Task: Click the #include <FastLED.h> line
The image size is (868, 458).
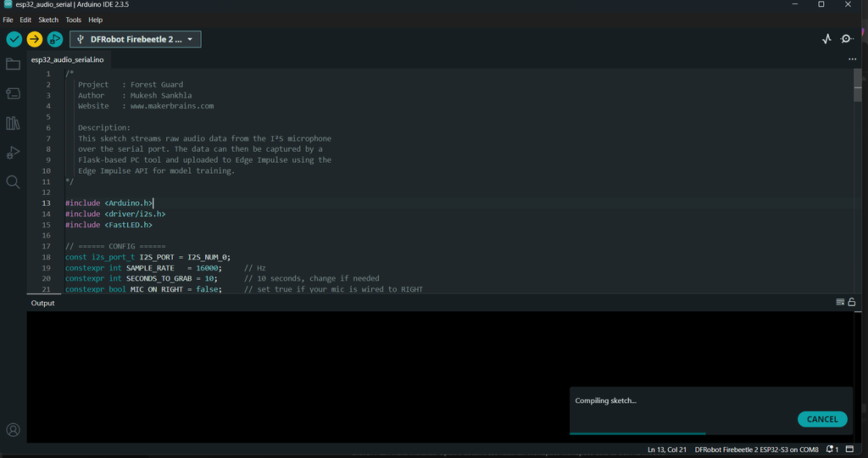Action: [x=108, y=225]
